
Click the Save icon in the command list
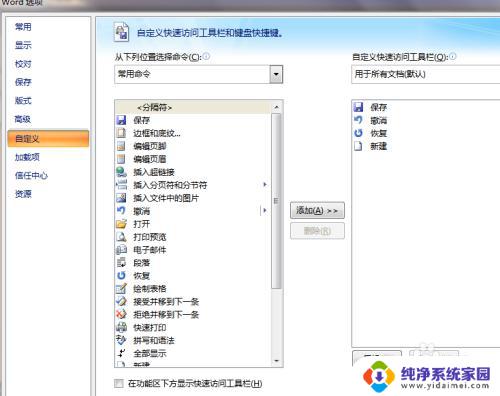121,120
